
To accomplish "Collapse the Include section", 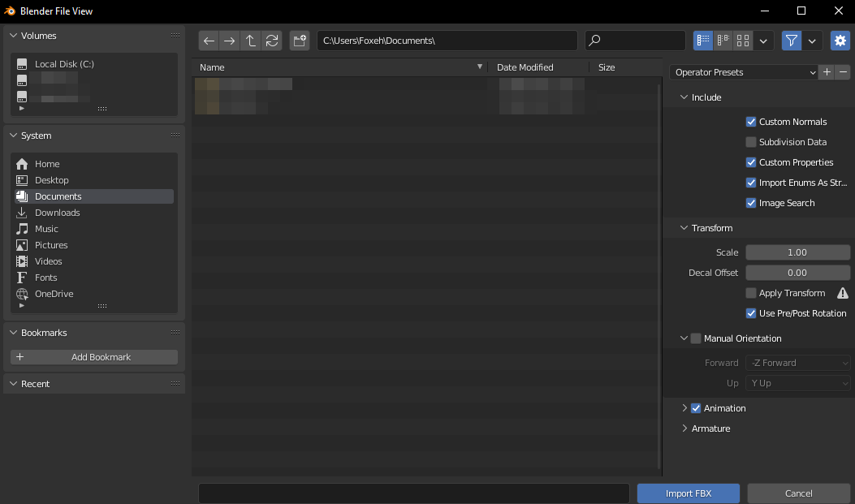I will (684, 97).
